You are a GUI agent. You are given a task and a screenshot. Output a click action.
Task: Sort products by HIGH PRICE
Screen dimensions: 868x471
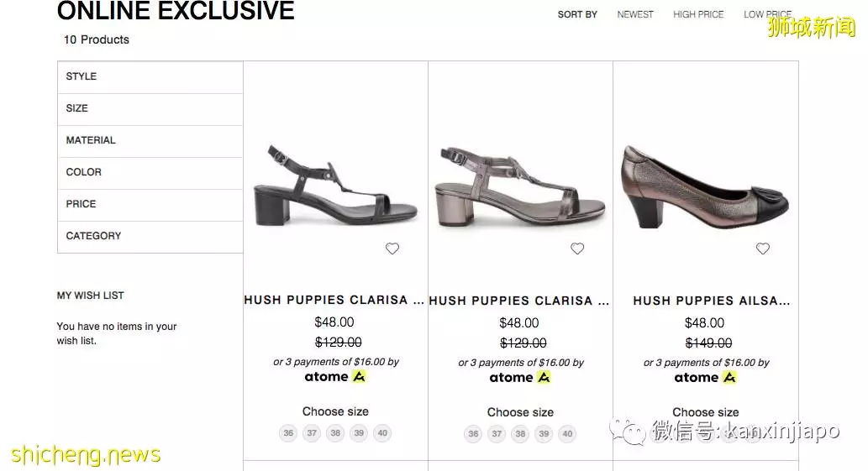[698, 14]
